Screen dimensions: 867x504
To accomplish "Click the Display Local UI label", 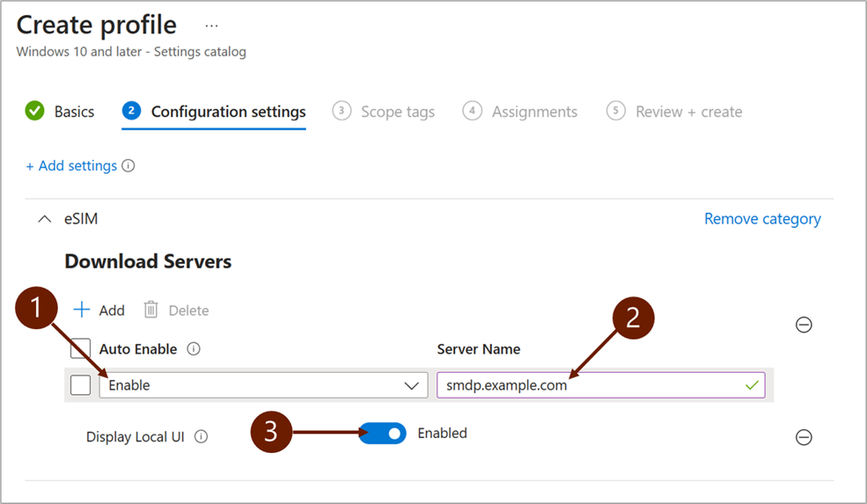I will (x=135, y=436).
